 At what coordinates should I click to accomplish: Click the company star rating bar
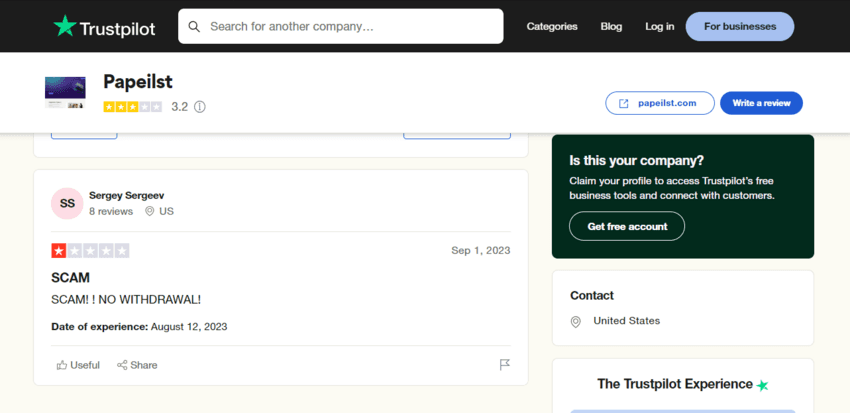[132, 106]
